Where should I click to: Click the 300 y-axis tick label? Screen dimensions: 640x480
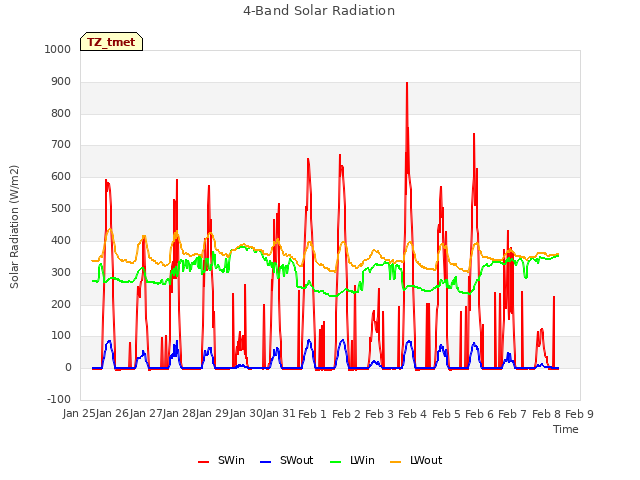[x=61, y=272]
